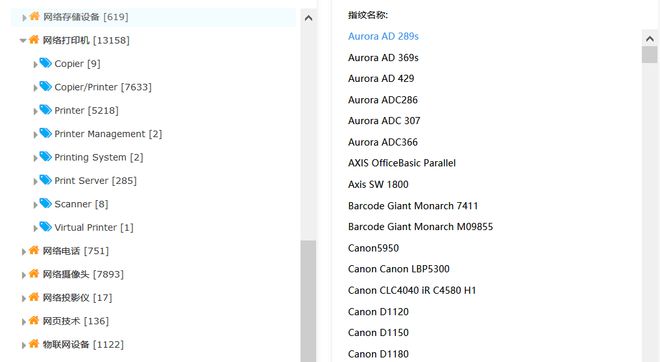Click the category tree scrollbar thumb
Image resolution: width=660 pixels, height=362 pixels.
point(308,301)
